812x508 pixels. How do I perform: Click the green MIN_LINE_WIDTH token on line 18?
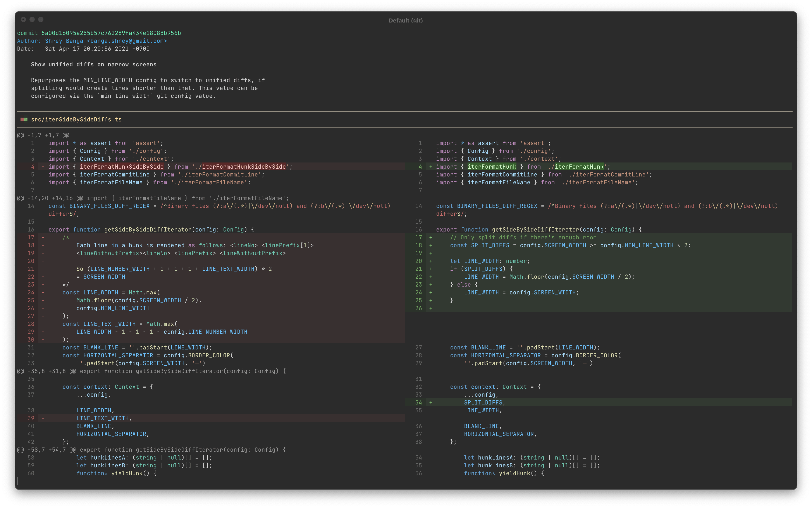649,245
